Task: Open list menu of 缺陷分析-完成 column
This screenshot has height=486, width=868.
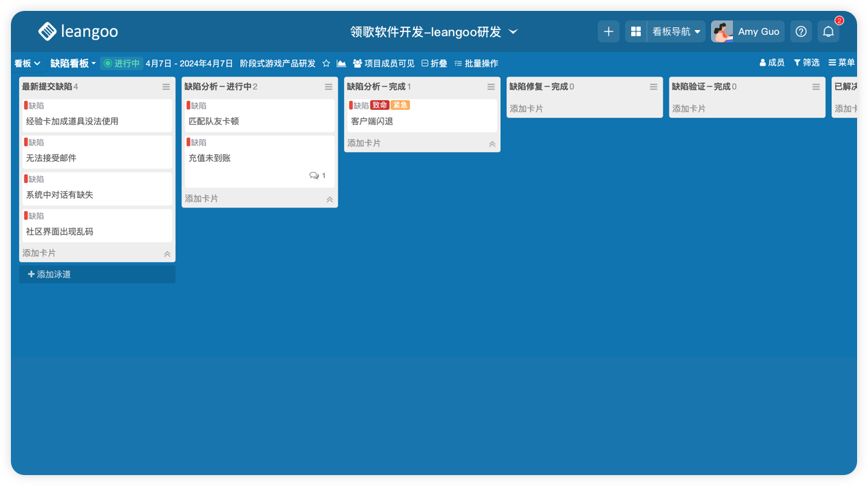Action: tap(491, 87)
